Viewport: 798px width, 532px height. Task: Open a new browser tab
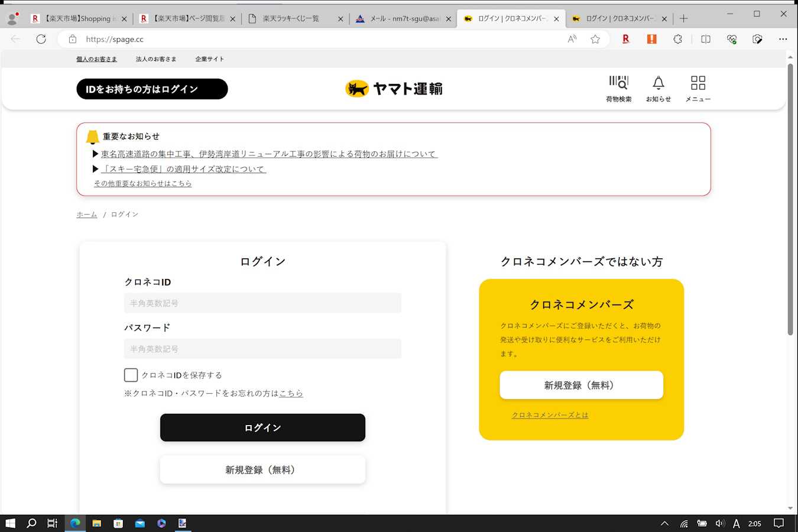(683, 18)
